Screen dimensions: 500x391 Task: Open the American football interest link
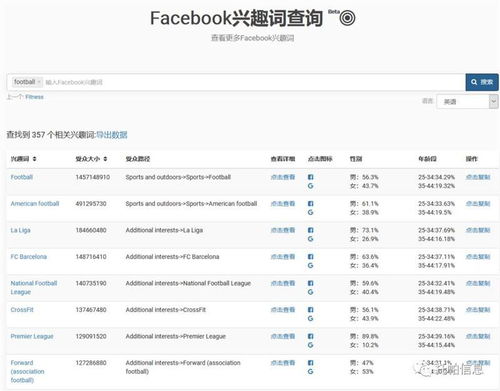click(35, 204)
